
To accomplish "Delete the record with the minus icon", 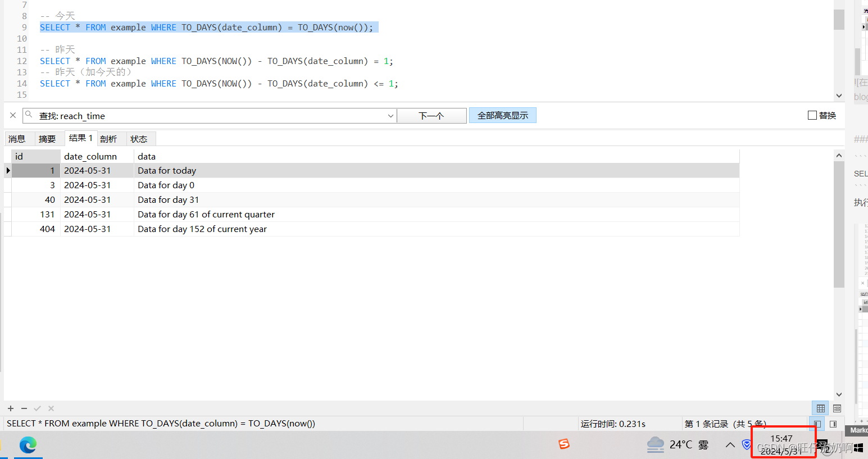I will tap(24, 408).
